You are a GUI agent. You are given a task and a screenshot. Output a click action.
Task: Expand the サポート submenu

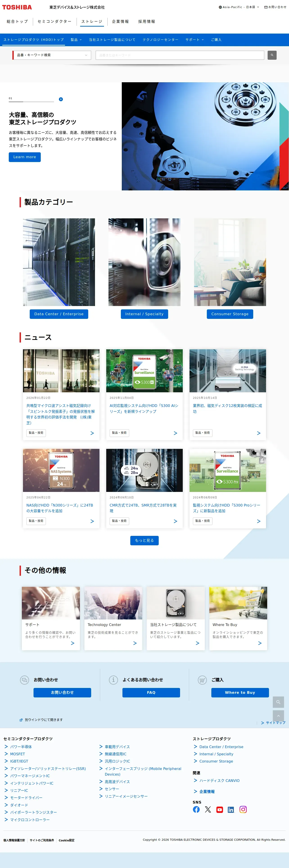tap(194, 40)
